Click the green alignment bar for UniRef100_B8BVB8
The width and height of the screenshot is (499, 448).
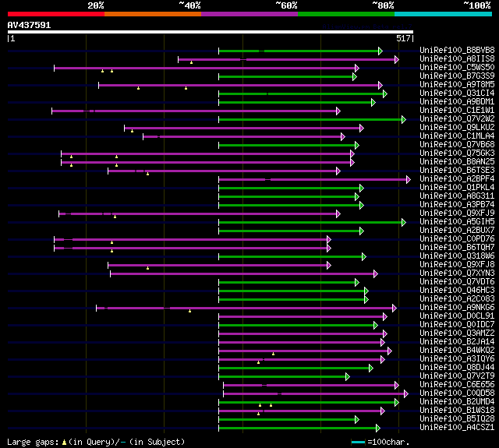[299, 51]
